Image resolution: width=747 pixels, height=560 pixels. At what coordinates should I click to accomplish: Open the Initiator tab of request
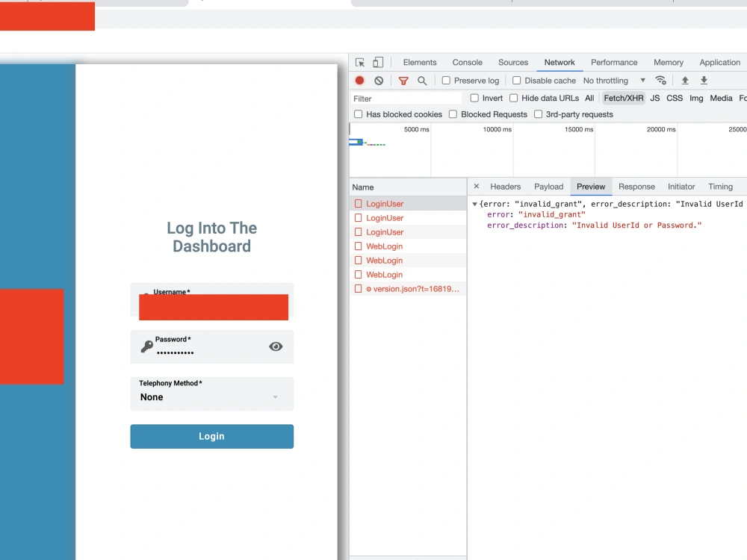[681, 187]
